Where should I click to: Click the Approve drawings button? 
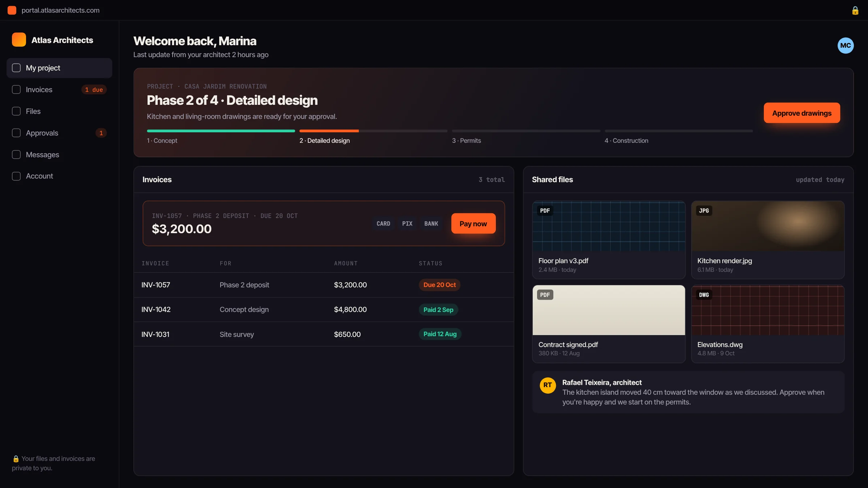(x=802, y=113)
